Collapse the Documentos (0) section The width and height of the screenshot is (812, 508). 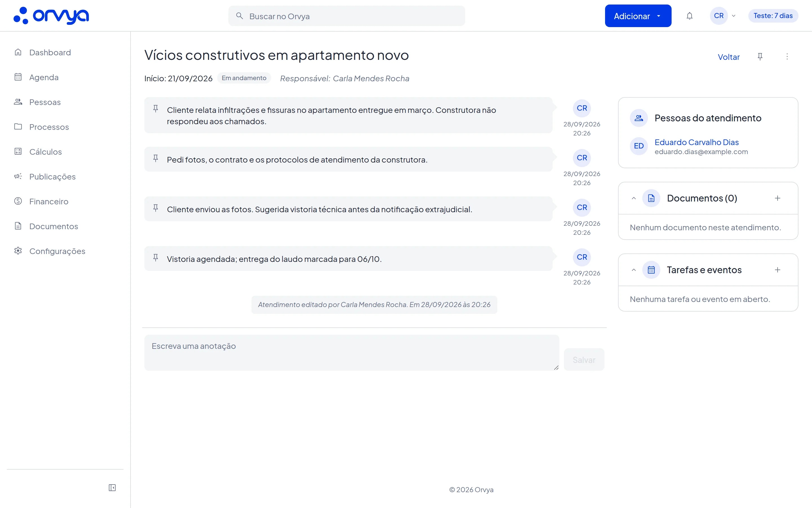point(634,198)
